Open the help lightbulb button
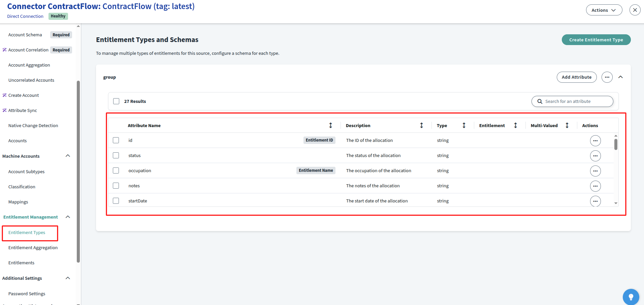 pyautogui.click(x=631, y=297)
